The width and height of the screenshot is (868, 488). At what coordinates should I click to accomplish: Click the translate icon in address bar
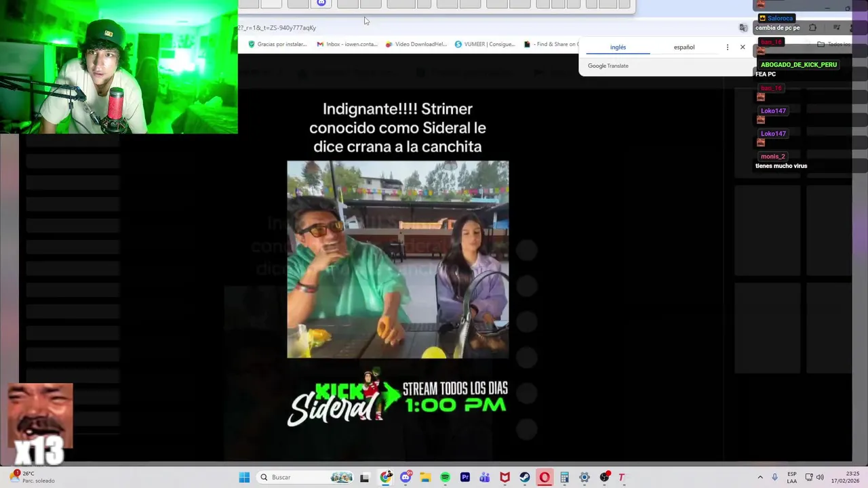[x=743, y=28]
